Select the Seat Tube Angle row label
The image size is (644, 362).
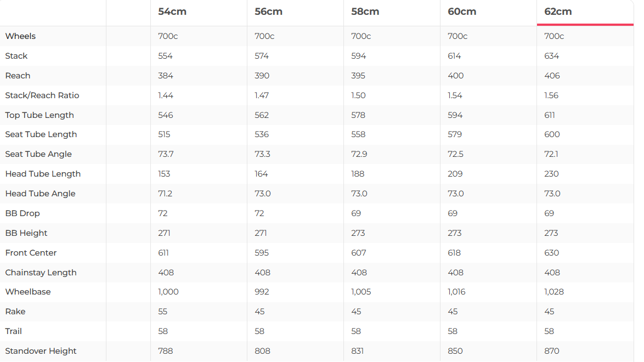coord(38,154)
